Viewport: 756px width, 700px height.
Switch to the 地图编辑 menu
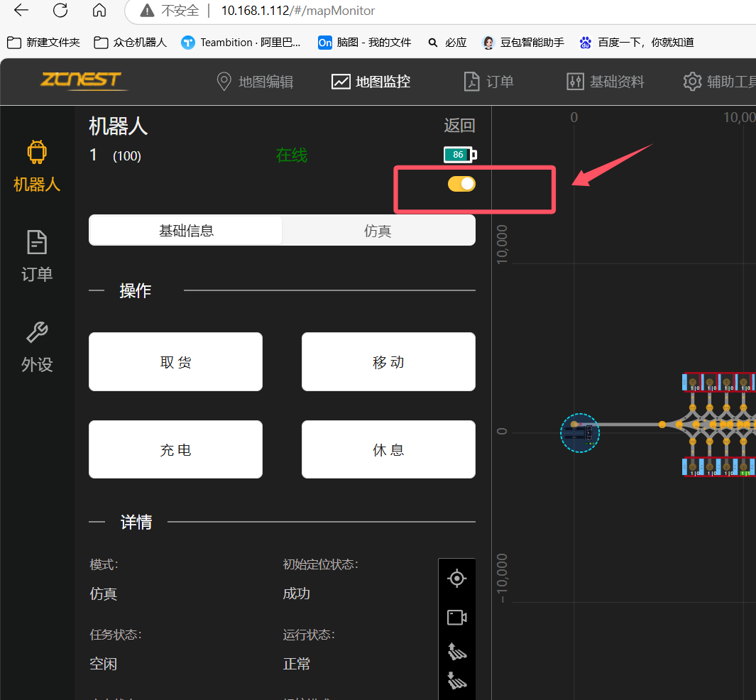pos(255,82)
